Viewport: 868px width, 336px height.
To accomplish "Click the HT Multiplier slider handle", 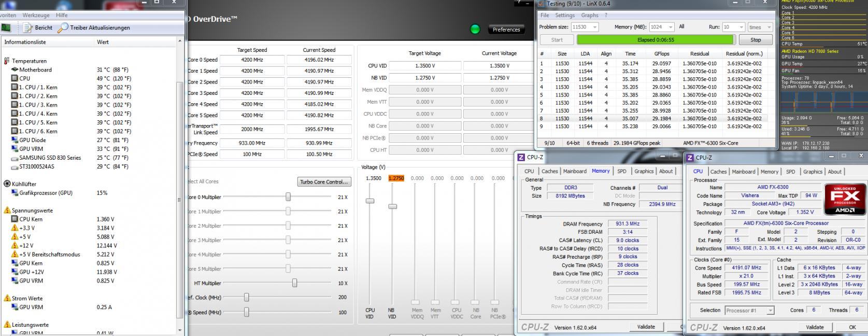I will [294, 283].
